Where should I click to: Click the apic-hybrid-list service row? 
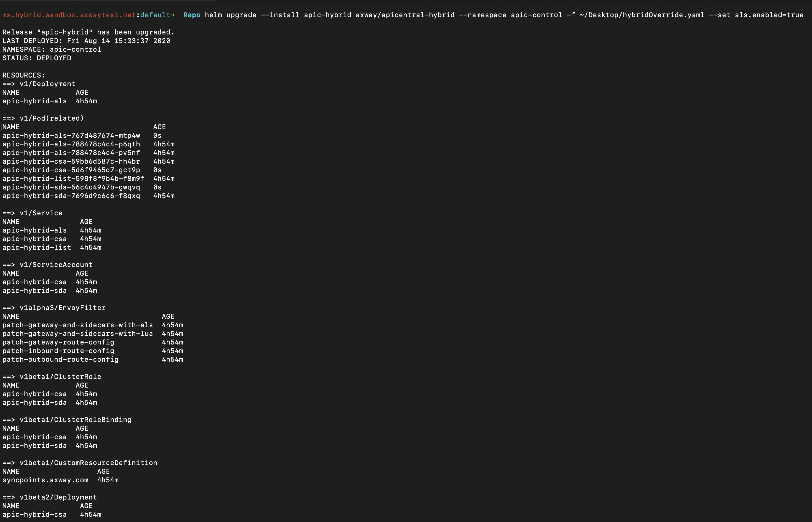click(37, 247)
